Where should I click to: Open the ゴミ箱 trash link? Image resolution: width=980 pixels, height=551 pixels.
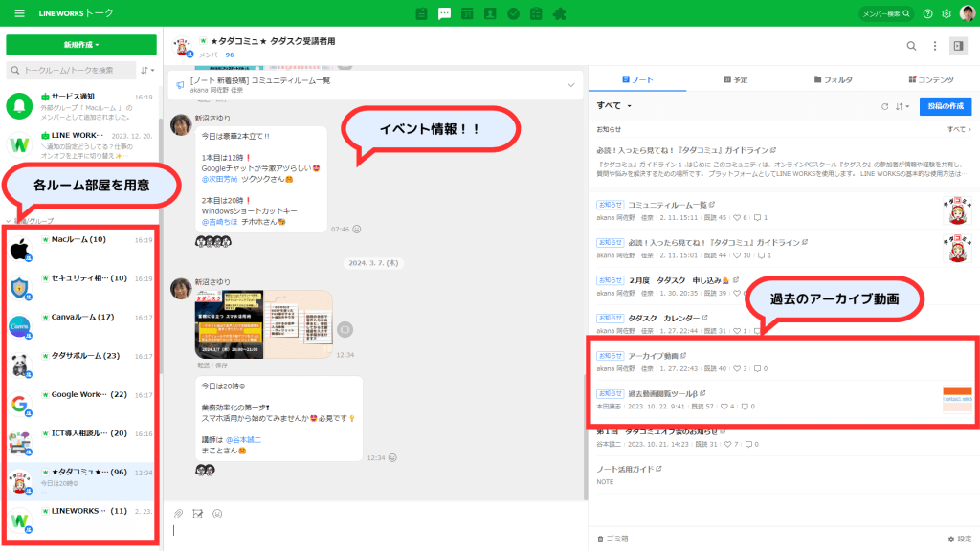coord(612,539)
